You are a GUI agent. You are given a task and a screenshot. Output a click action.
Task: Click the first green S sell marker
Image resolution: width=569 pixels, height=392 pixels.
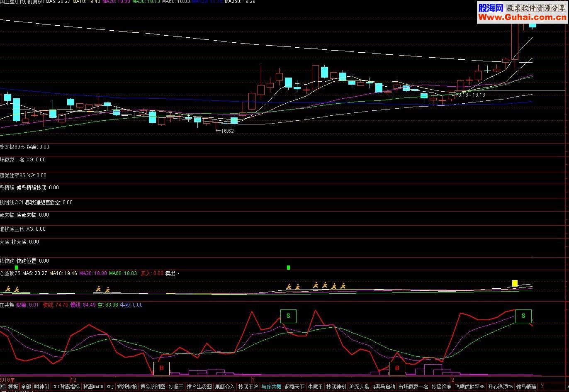point(288,316)
